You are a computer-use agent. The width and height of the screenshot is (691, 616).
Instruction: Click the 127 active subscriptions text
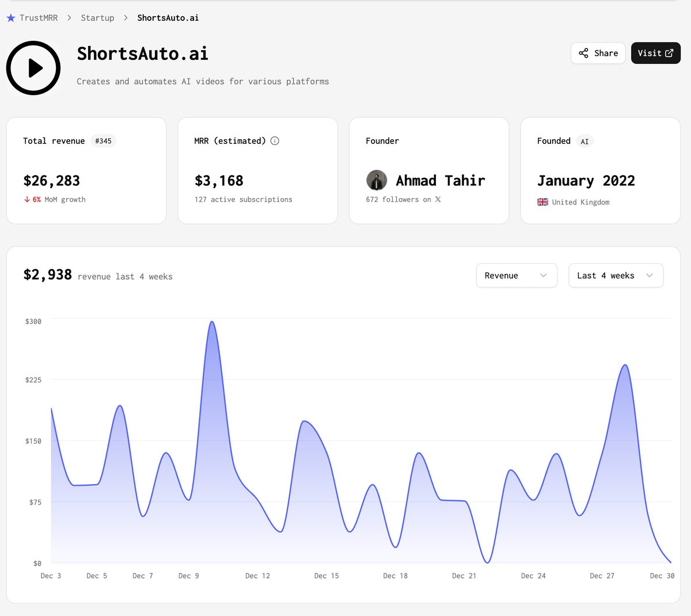pyautogui.click(x=244, y=200)
